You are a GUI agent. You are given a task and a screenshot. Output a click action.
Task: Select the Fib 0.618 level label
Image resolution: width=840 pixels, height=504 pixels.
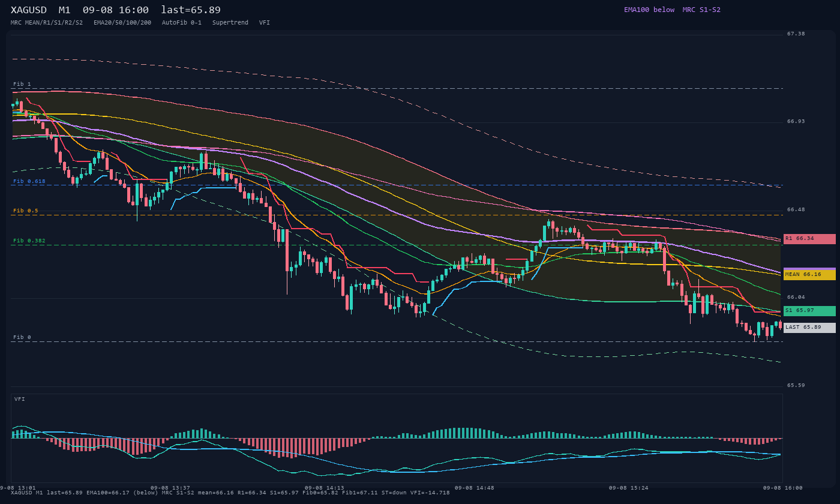click(29, 181)
